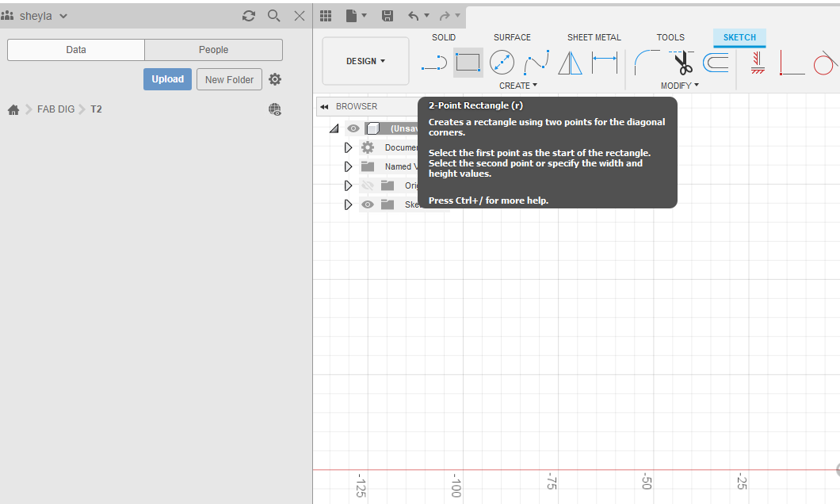
Task: Select the Trim scissors tool
Action: pyautogui.click(x=682, y=63)
